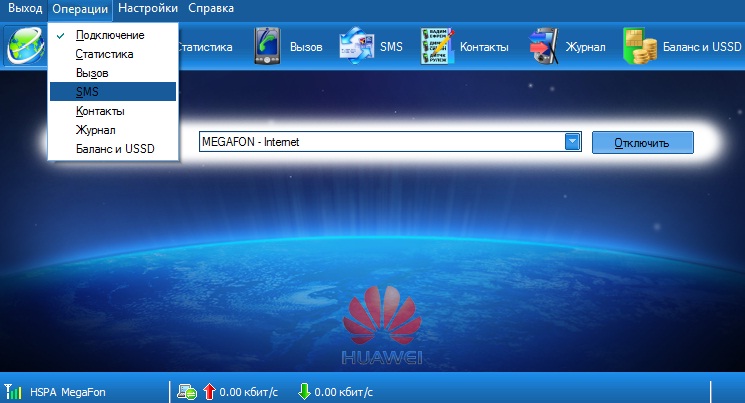
Task: Expand the connection profile dropdown arrow
Action: pos(572,142)
